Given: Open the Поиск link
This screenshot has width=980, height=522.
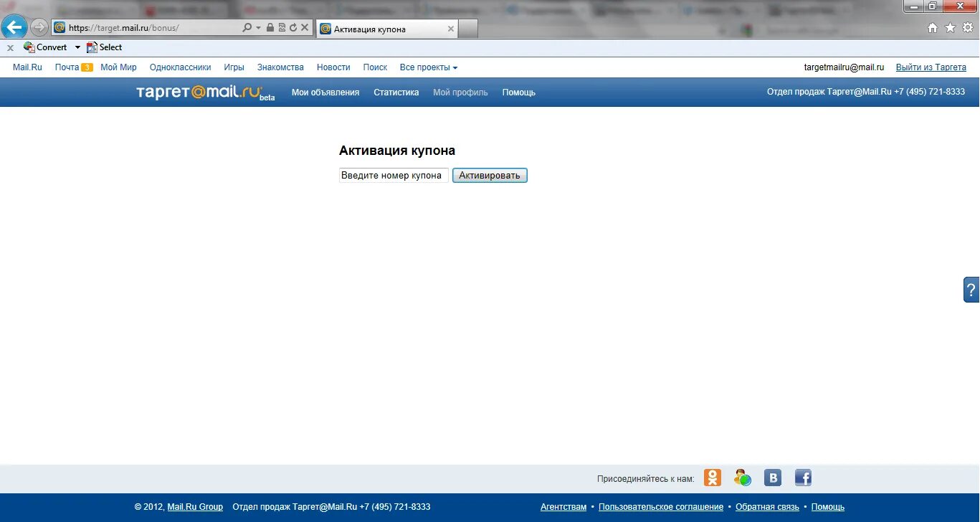Looking at the screenshot, I should point(375,67).
